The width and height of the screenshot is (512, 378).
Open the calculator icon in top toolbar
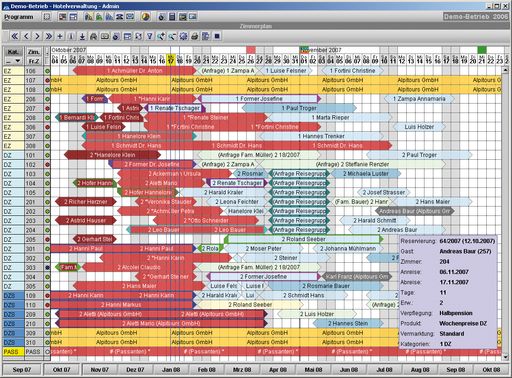[x=172, y=17]
